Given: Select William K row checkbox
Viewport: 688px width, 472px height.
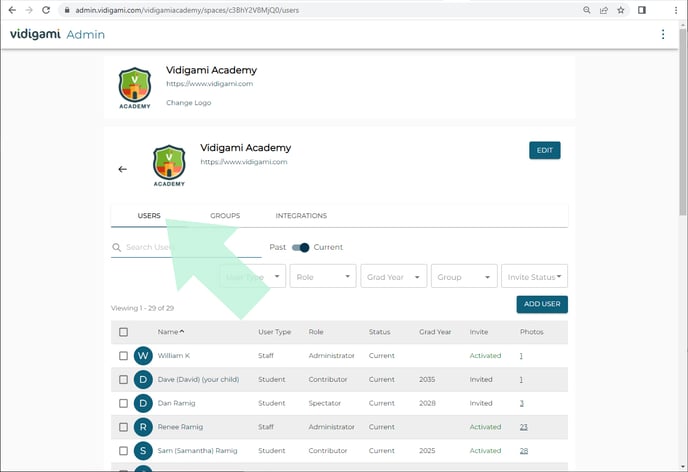Looking at the screenshot, I should coord(123,355).
